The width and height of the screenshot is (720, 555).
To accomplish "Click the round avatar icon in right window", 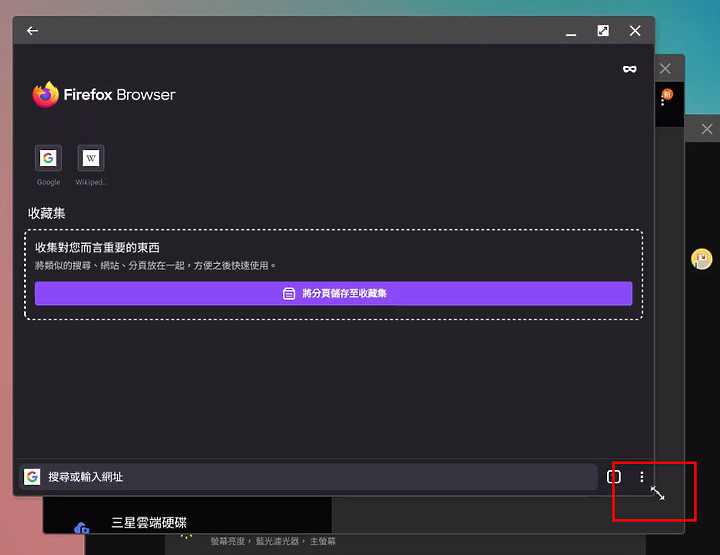I will click(x=702, y=259).
